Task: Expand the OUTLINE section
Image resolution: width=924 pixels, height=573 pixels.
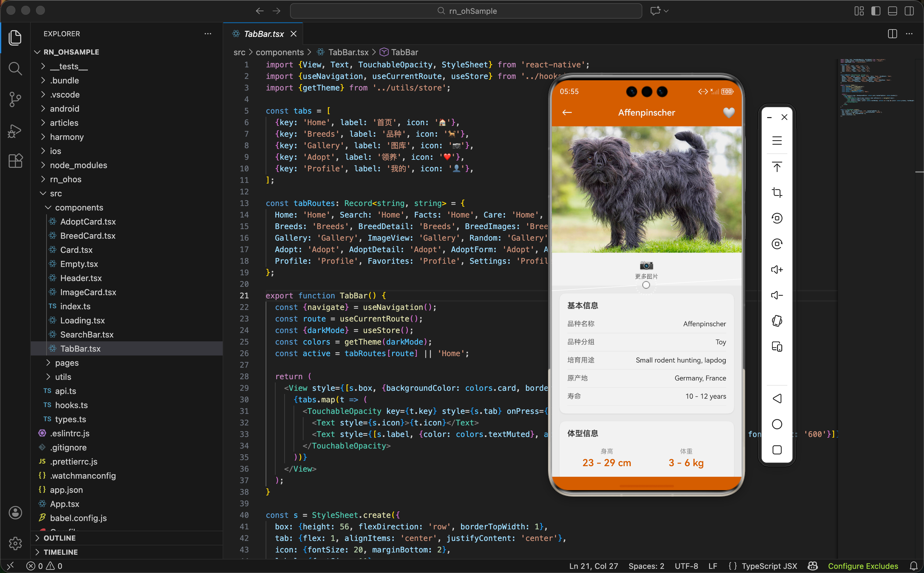Action: [x=59, y=538]
